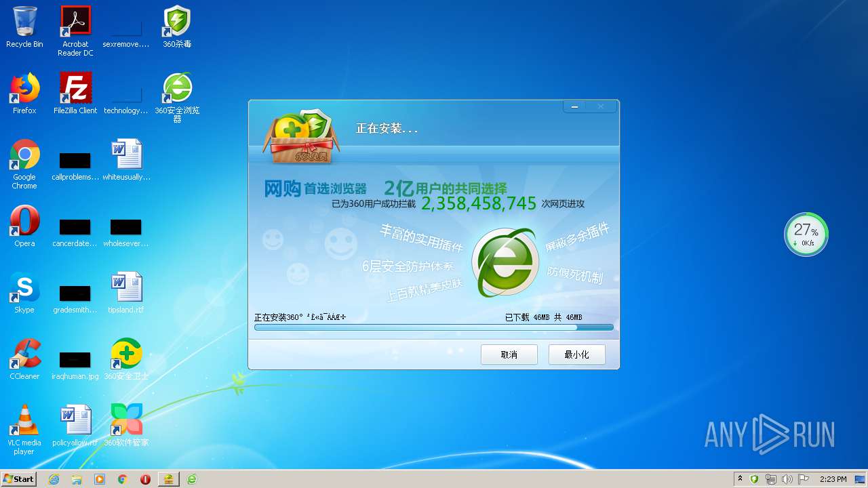868x488 pixels.
Task: Open tipsland.rtf document
Action: [126, 293]
